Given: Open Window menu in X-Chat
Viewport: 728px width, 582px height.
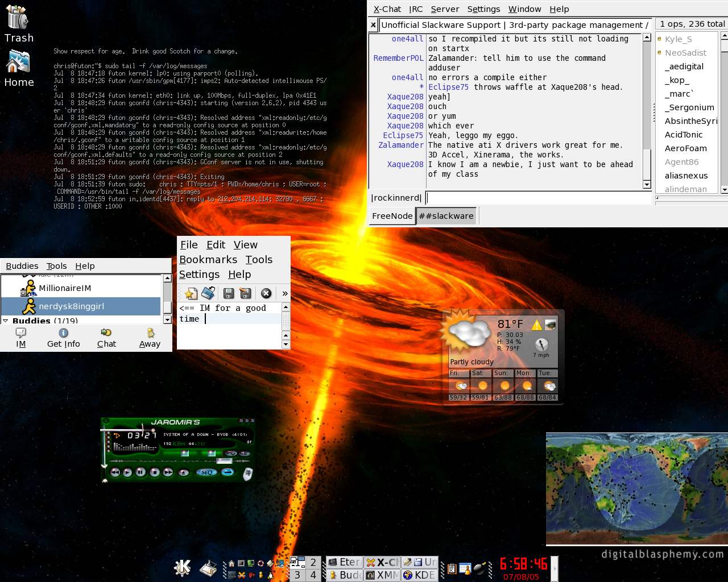Looking at the screenshot, I should [524, 9].
